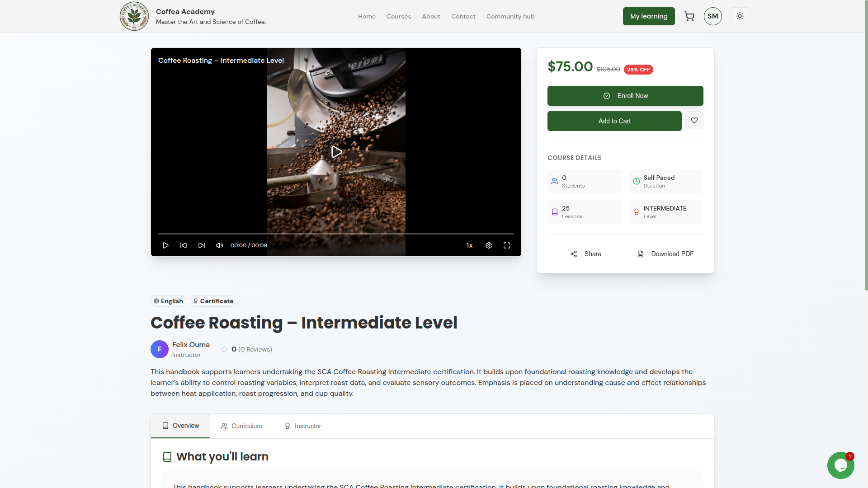Click the What you'll learn heading
868x488 pixels.
pyautogui.click(x=222, y=457)
